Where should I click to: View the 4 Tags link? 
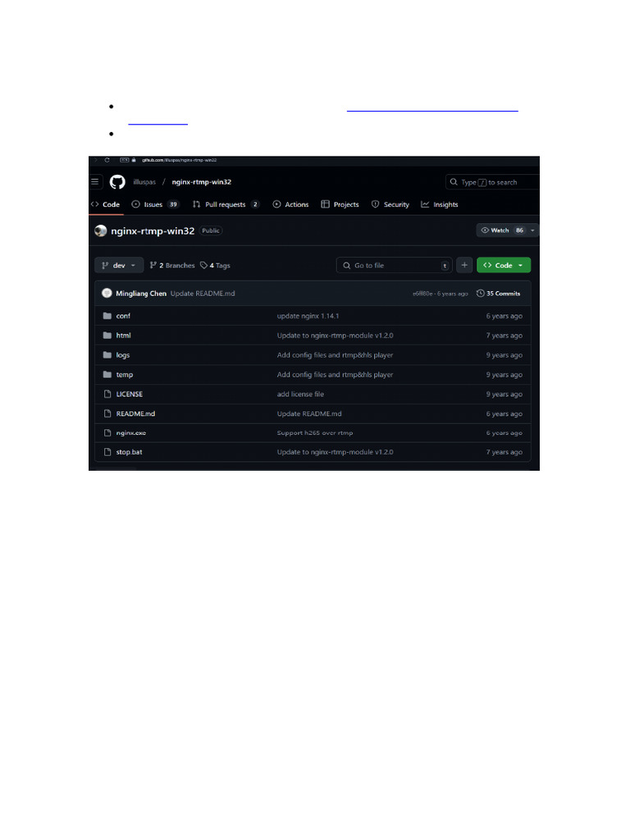[216, 266]
